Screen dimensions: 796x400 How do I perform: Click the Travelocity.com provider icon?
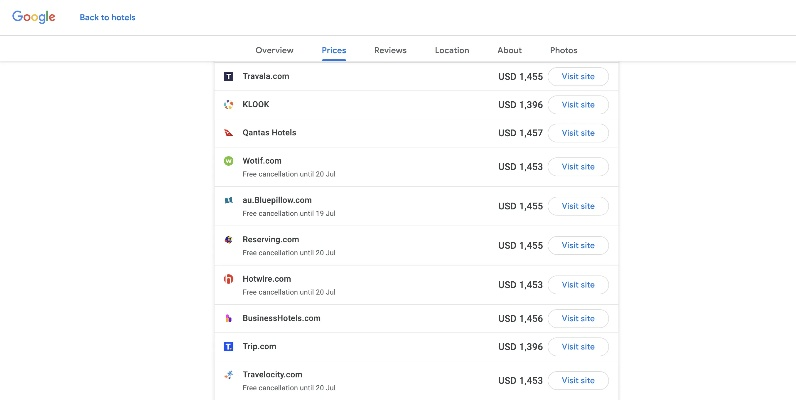pyautogui.click(x=228, y=375)
